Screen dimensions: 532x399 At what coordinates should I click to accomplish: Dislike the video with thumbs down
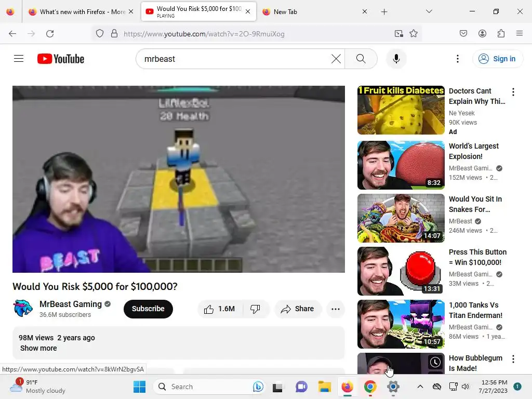(255, 309)
